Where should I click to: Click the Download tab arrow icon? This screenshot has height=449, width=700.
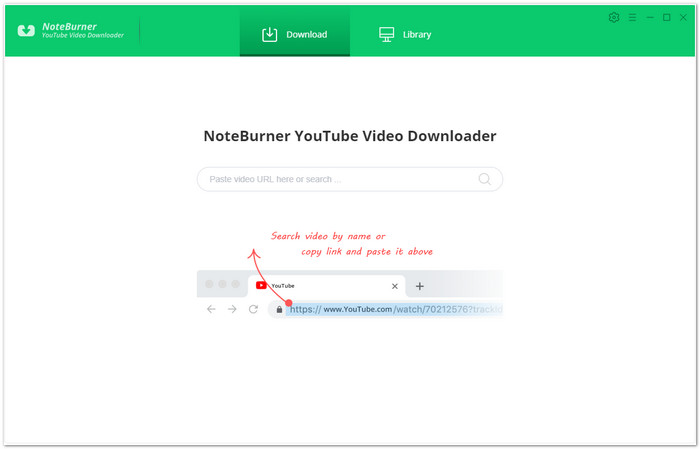coord(270,34)
